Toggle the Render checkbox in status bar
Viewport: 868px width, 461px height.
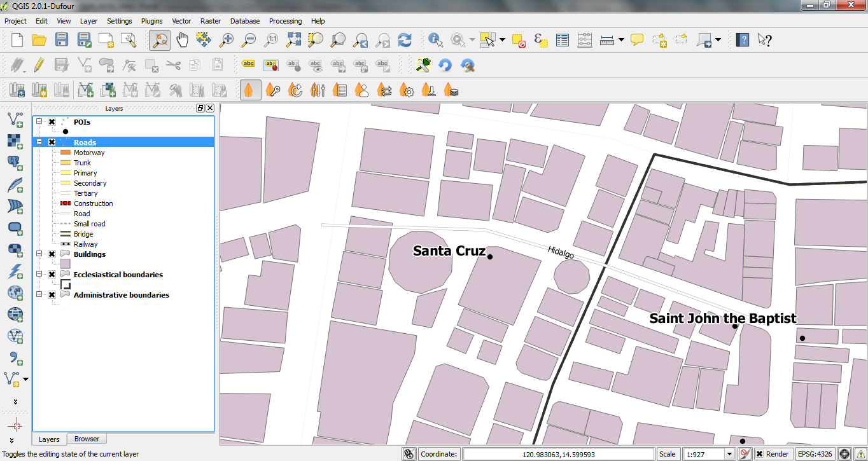[760, 454]
